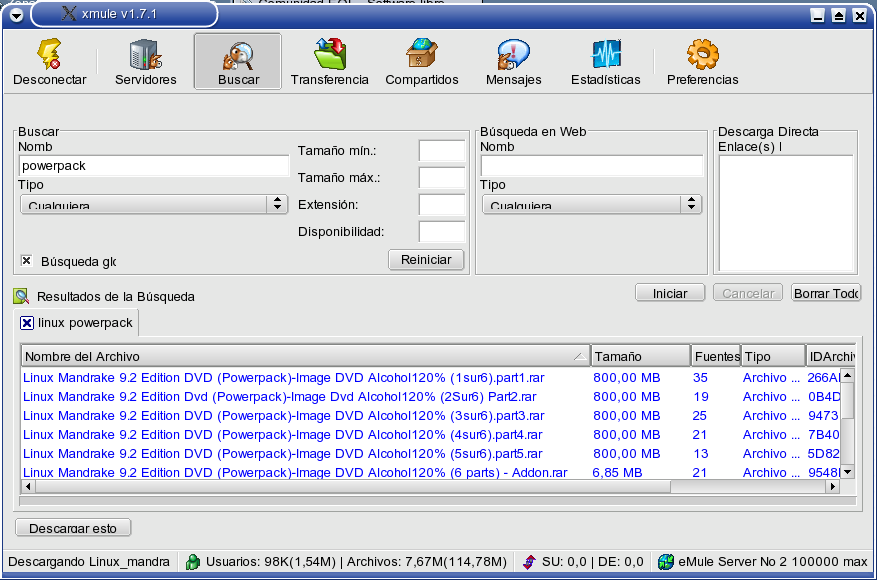Click the horizontal scrollbar left arrow
Viewport: 877px width, 580px height.
28,487
